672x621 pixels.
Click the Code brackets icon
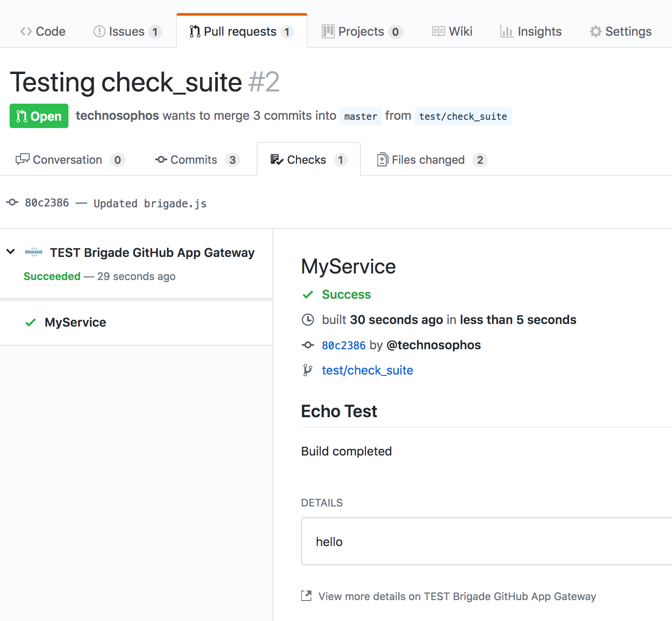[x=26, y=31]
